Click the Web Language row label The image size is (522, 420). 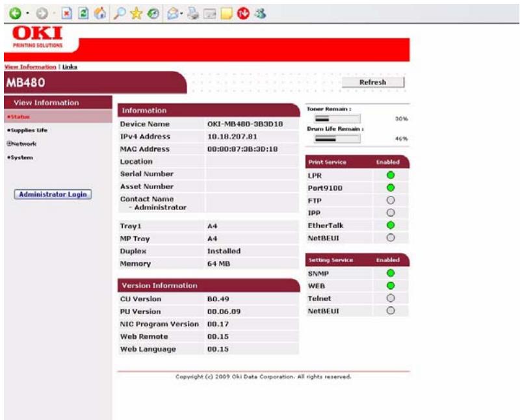pos(148,349)
